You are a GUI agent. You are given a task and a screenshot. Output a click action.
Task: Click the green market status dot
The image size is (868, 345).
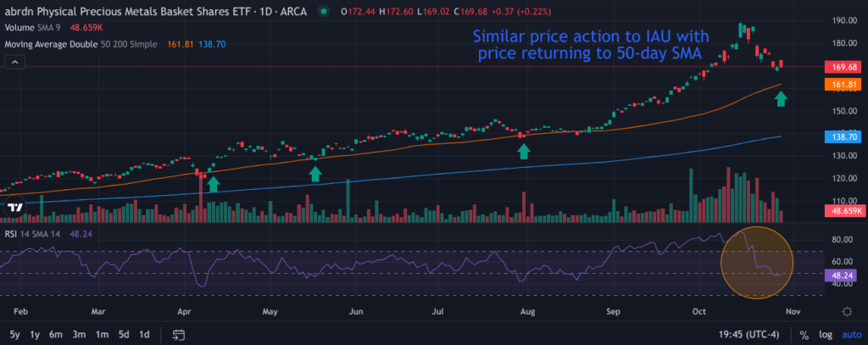pos(323,13)
